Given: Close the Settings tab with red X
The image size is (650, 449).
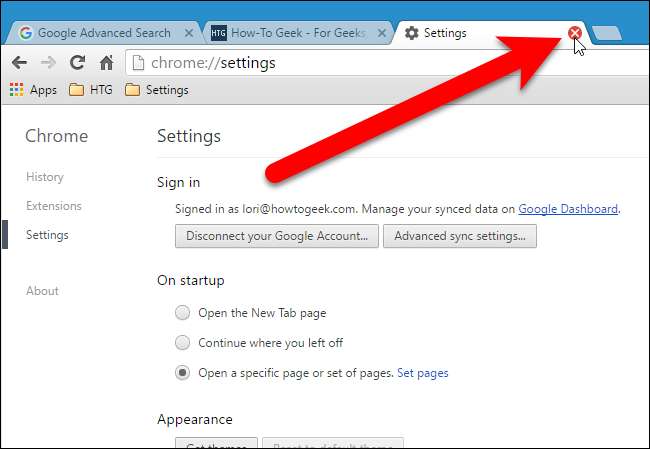Looking at the screenshot, I should pos(575,33).
